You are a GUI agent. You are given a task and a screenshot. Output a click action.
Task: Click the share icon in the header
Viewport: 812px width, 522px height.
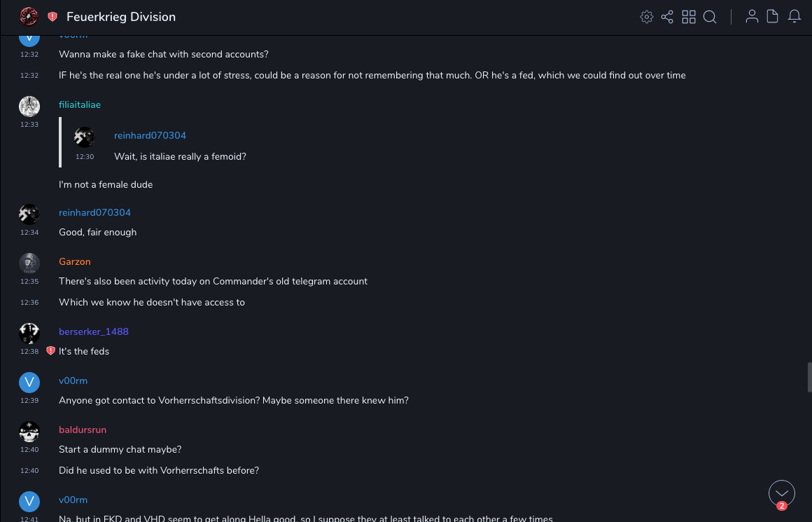point(667,17)
